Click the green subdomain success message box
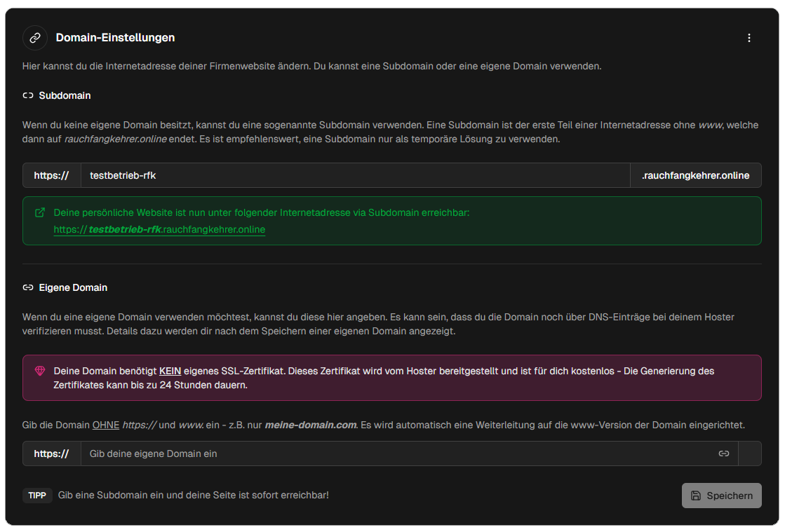This screenshot has height=532, width=785. coord(393,220)
